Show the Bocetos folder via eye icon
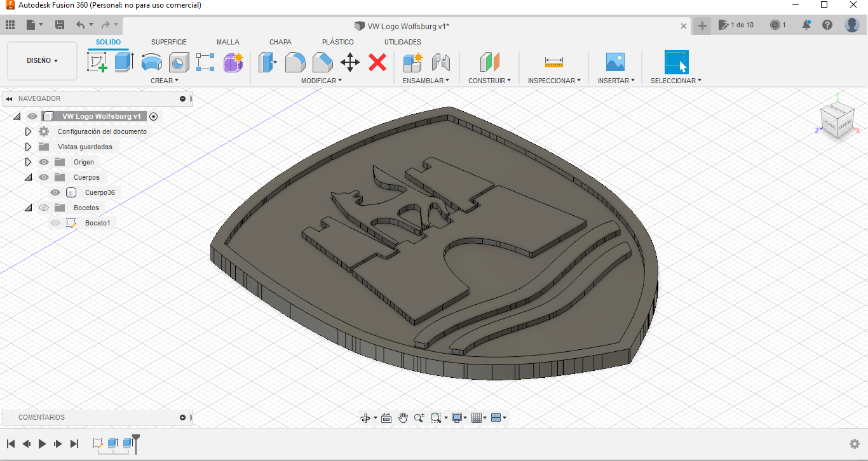 point(44,208)
